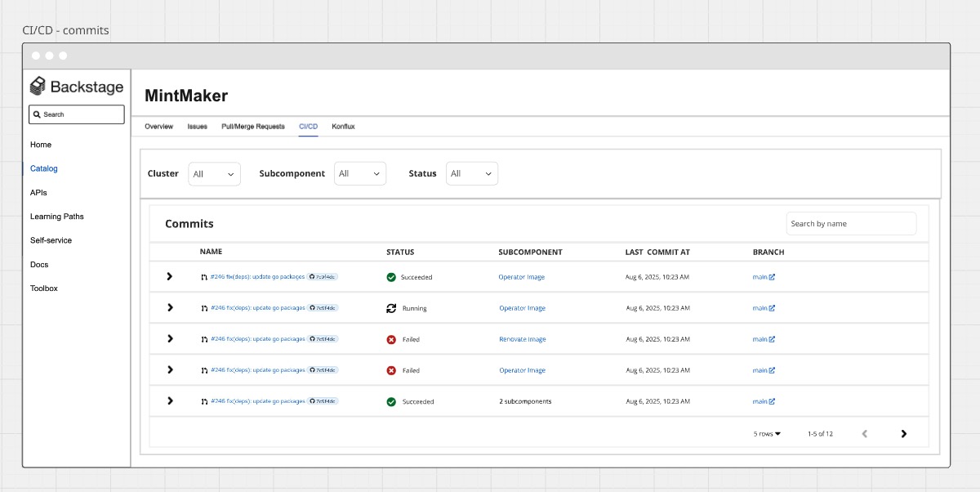Switch to the Overview tab
Screen dimensions: 980x492
(x=158, y=127)
